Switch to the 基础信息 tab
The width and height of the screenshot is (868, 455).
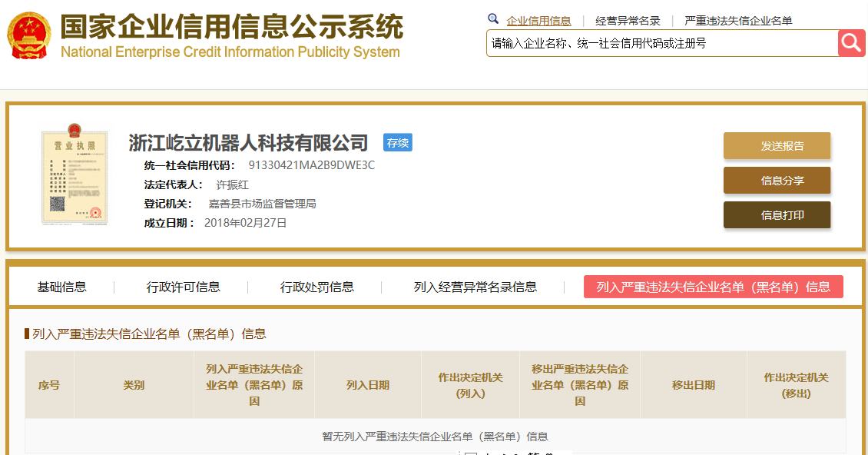[61, 287]
